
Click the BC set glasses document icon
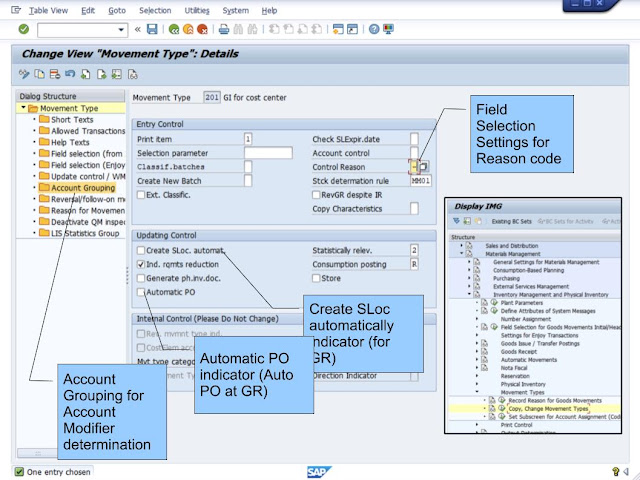click(132, 74)
